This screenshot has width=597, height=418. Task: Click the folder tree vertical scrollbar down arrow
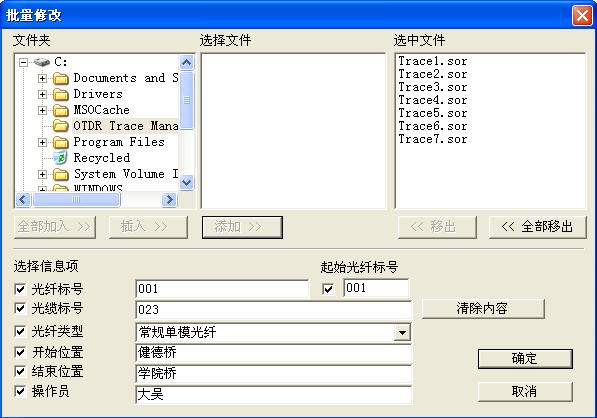187,182
